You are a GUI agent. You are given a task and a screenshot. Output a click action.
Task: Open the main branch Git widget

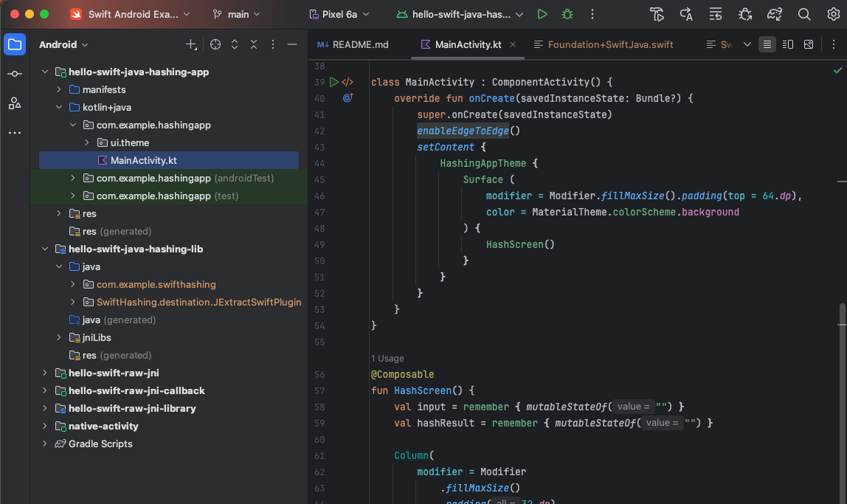(x=238, y=14)
